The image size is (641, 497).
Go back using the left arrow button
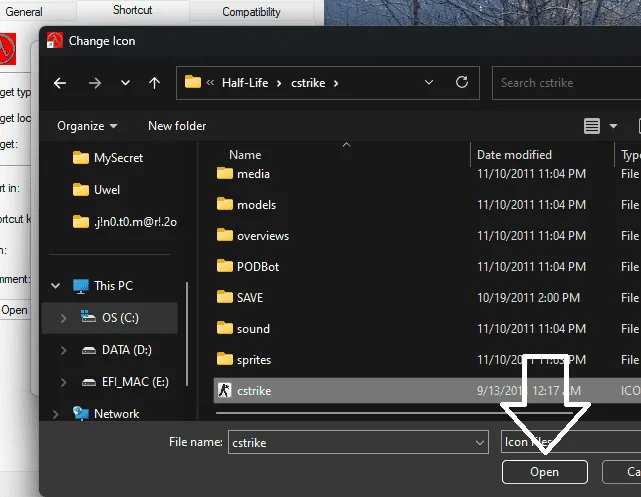click(60, 83)
